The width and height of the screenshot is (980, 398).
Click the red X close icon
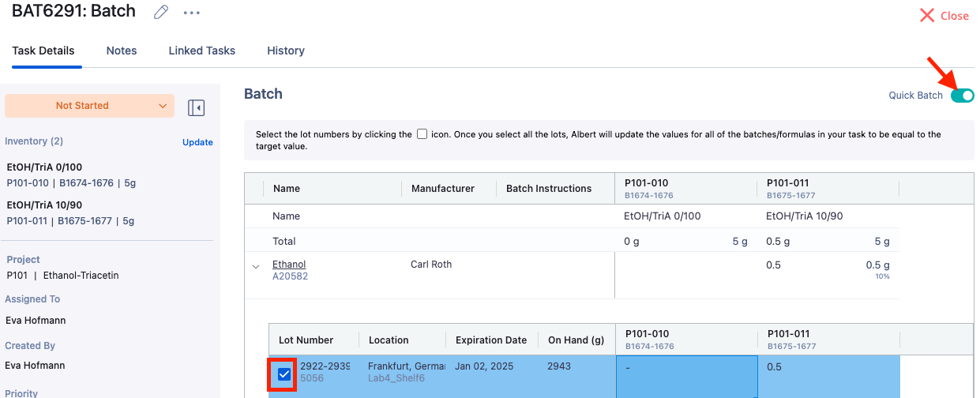pyautogui.click(x=927, y=16)
